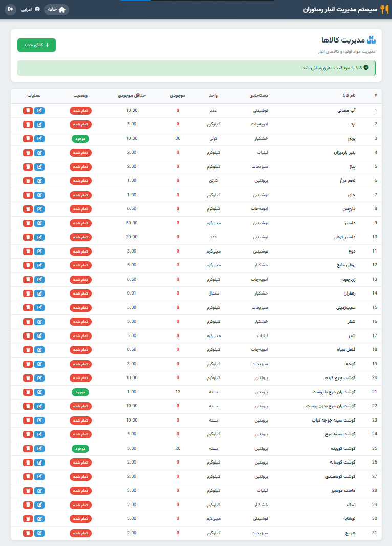Edit the ماست موسیر row
This screenshot has height=546, width=392.
pos(39,491)
